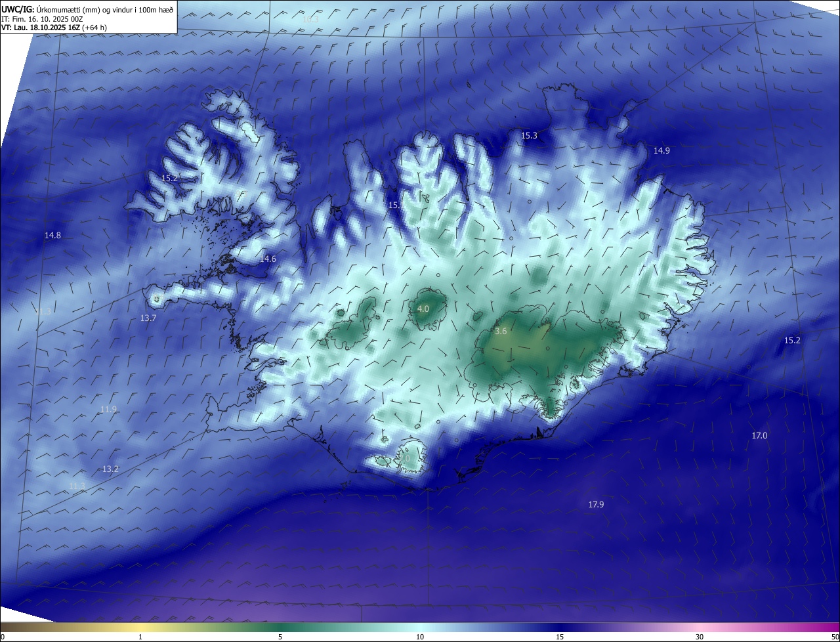Click the 14.6 value in Breiðafjörður
Image resolution: width=840 pixels, height=642 pixels.
tap(268, 259)
